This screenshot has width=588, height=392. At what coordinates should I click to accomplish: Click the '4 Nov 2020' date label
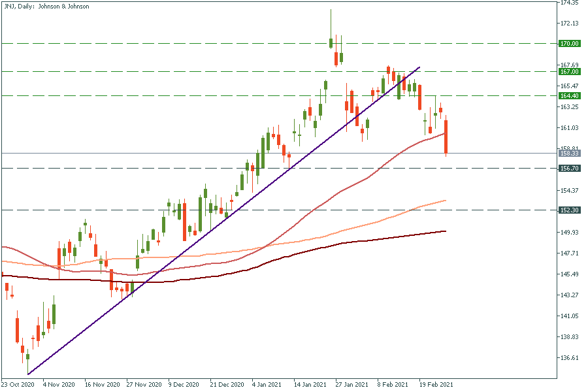pyautogui.click(x=59, y=385)
